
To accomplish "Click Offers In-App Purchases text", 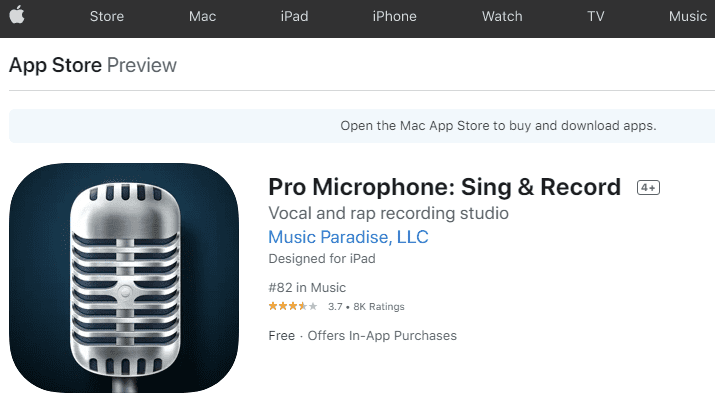I will pos(382,336).
